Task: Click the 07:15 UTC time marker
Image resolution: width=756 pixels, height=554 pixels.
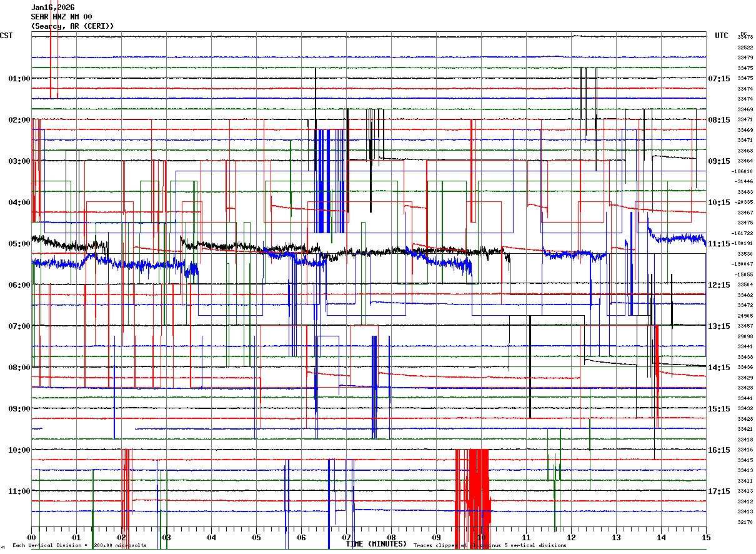Action: [x=719, y=79]
